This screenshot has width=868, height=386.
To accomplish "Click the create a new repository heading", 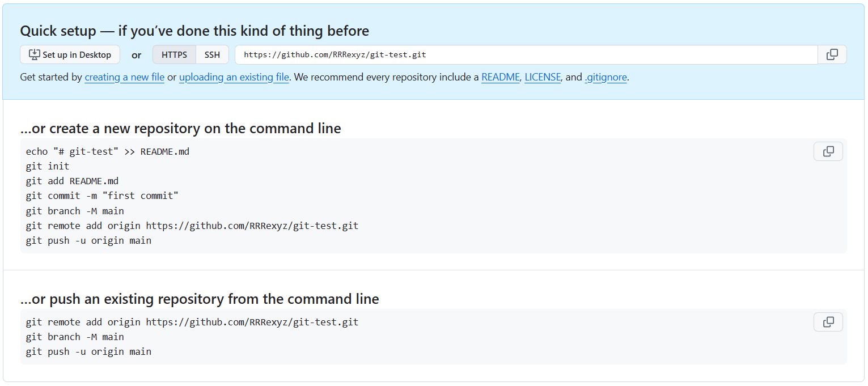I will pyautogui.click(x=181, y=129).
